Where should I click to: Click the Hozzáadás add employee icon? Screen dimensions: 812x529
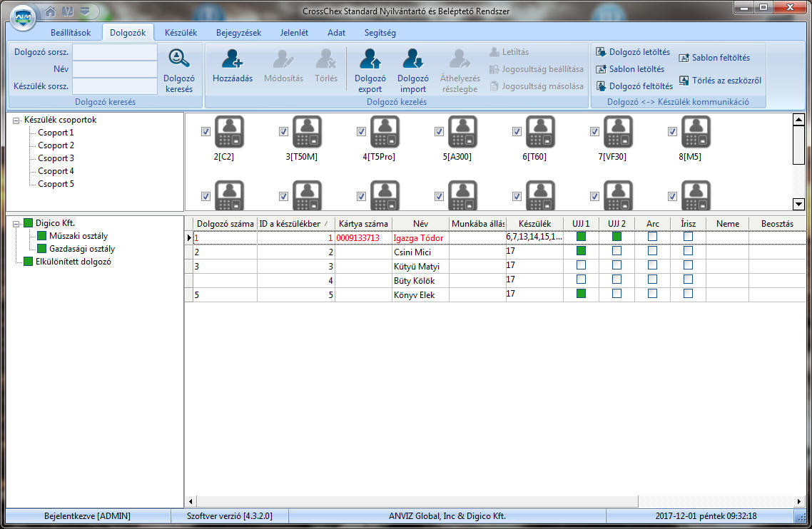pos(232,59)
